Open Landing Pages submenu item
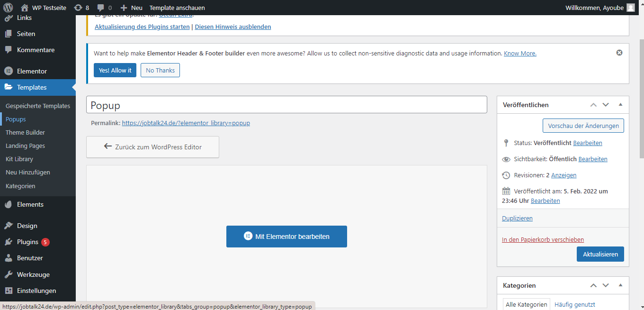644x310 pixels. (x=25, y=146)
